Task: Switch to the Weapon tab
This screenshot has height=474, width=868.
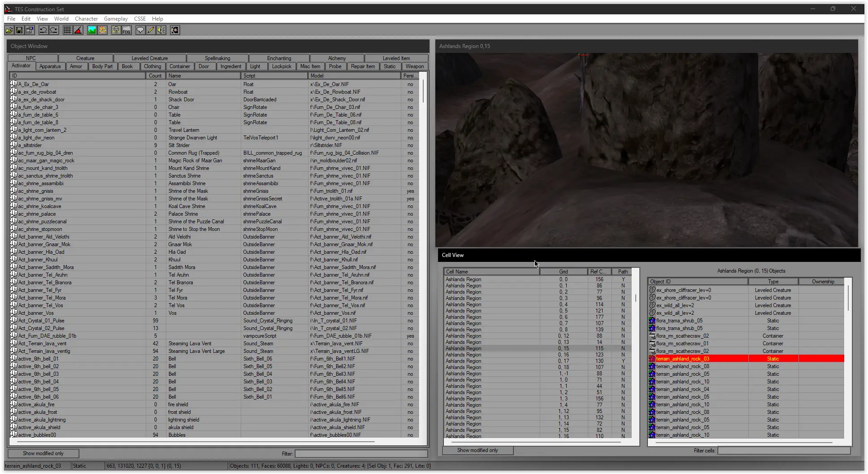Action: 415,66
